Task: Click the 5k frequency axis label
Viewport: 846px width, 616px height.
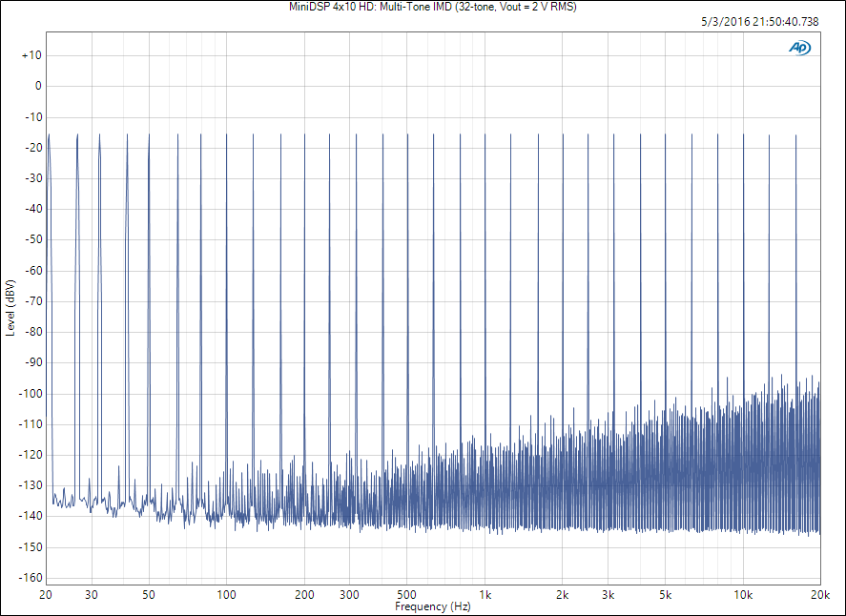Action: (x=665, y=594)
